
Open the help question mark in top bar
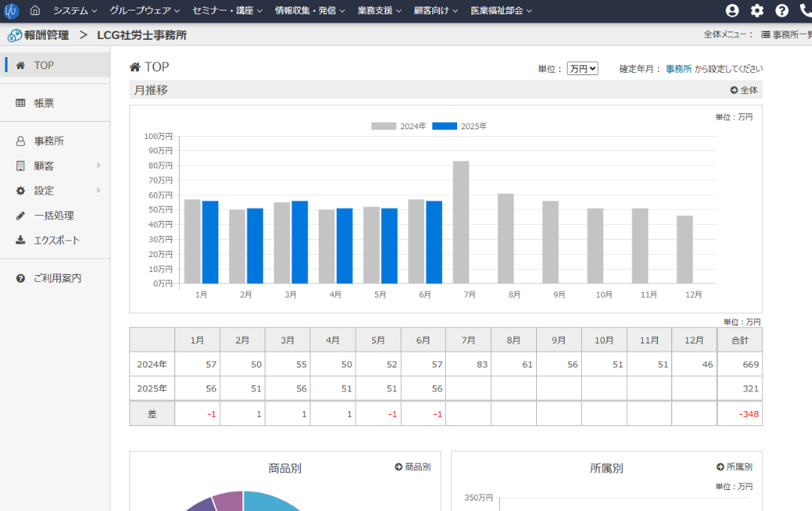point(782,11)
